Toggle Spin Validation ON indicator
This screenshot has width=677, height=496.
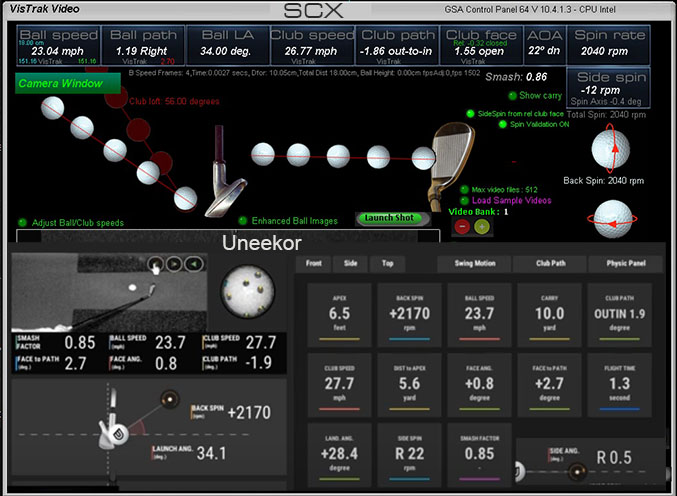(503, 125)
